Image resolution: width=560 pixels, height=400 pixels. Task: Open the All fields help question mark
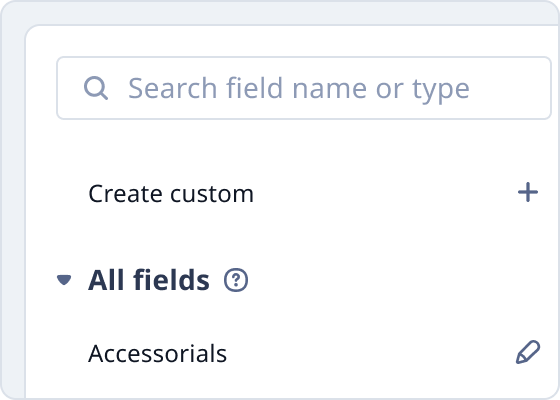coord(236,280)
